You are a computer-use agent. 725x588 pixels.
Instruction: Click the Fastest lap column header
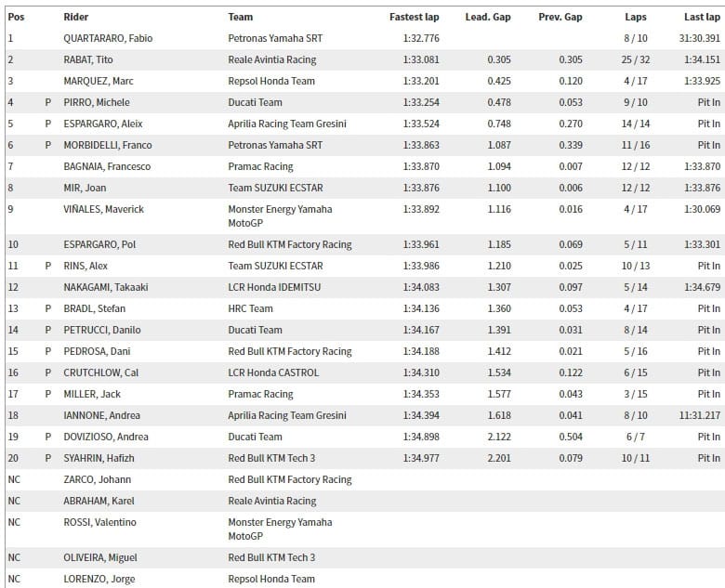(414, 17)
